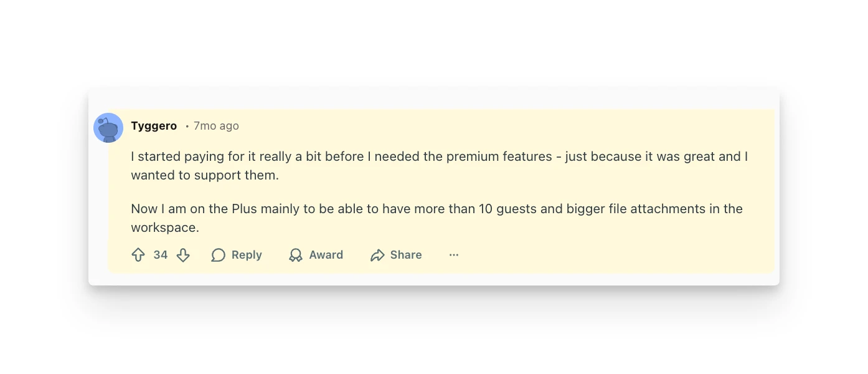
Task: Click the Award ribbon icon
Action: point(296,255)
